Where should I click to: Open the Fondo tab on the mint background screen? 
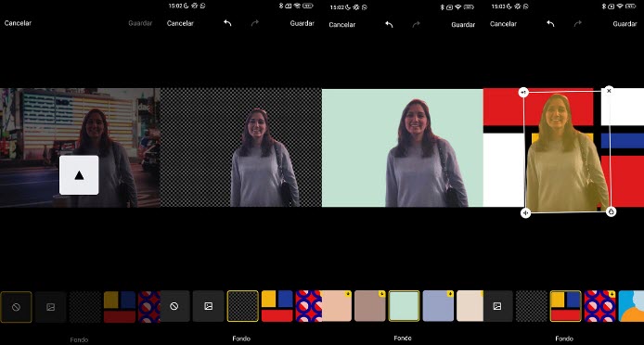[403, 338]
